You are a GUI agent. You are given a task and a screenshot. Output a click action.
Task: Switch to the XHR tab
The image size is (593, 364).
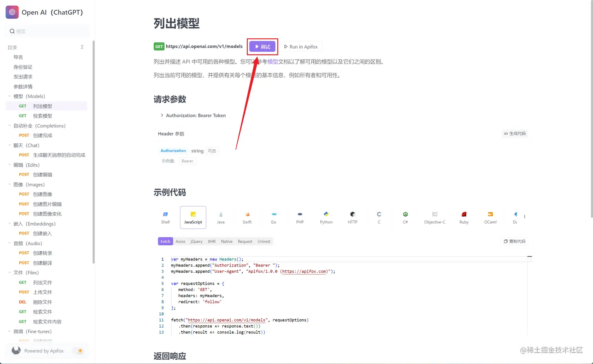point(212,241)
